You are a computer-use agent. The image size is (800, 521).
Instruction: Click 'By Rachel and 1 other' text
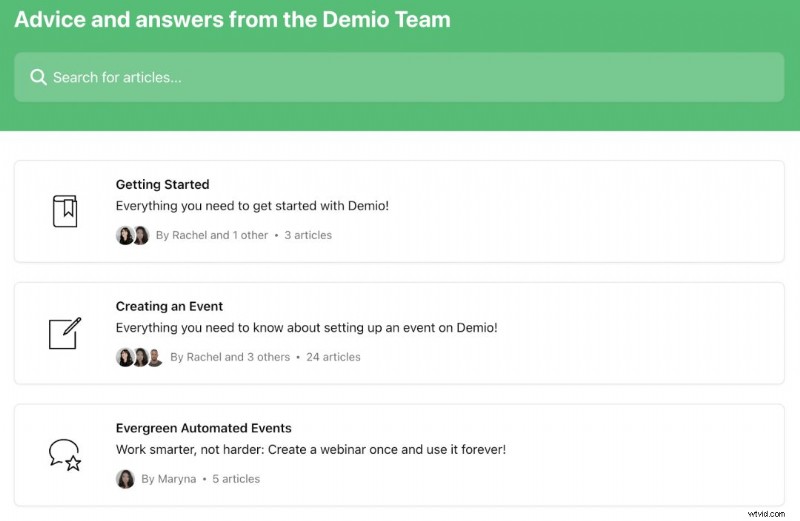(212, 235)
